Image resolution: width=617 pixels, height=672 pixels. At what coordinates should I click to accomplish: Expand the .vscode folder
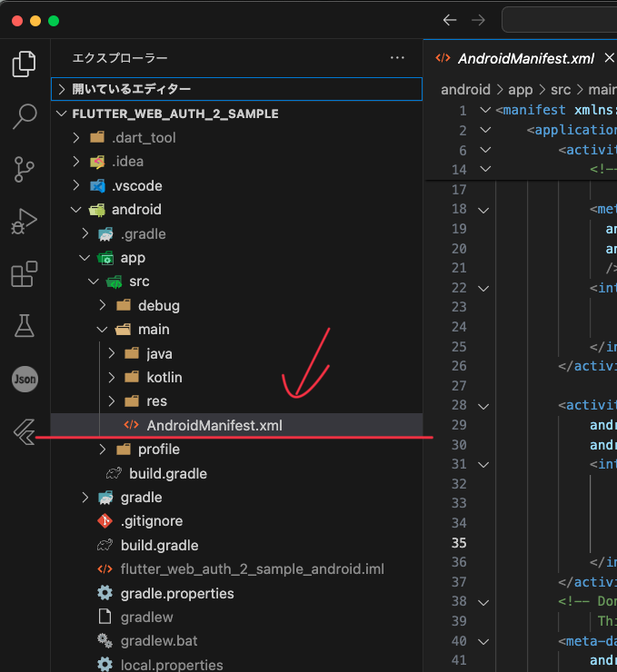point(236,185)
